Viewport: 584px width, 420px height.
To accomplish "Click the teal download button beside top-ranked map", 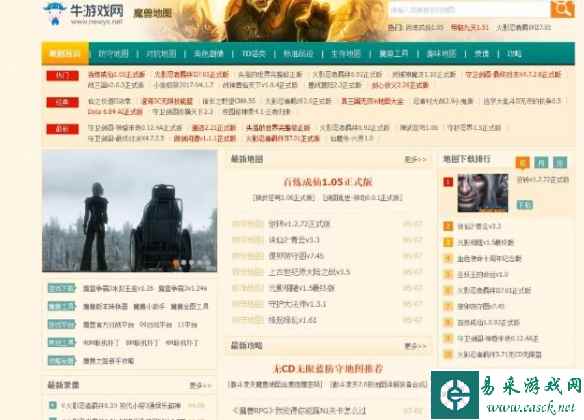I will point(525,204).
